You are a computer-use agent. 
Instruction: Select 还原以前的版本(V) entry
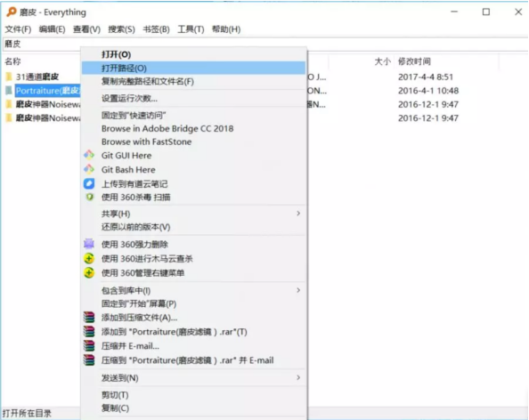click(193, 227)
